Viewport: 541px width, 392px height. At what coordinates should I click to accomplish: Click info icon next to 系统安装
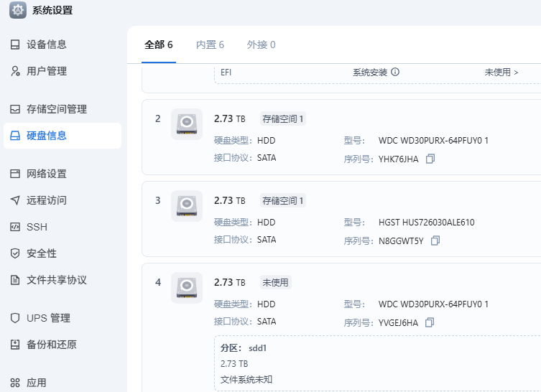click(x=395, y=72)
